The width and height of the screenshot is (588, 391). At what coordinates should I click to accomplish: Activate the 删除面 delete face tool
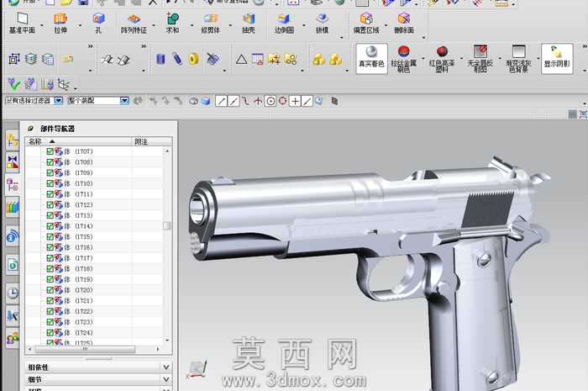tap(404, 24)
